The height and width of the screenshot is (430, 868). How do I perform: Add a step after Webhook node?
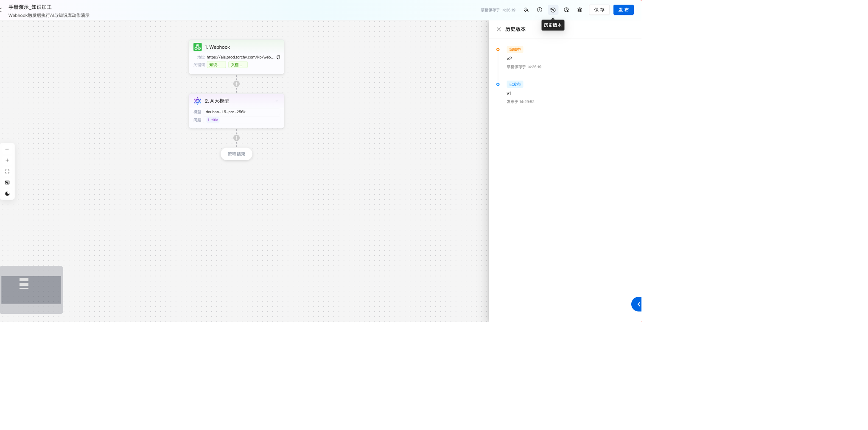236,84
